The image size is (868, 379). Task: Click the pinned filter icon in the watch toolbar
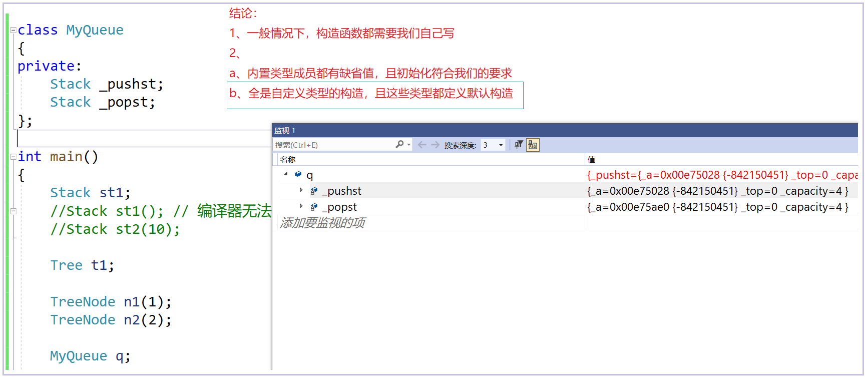click(519, 145)
